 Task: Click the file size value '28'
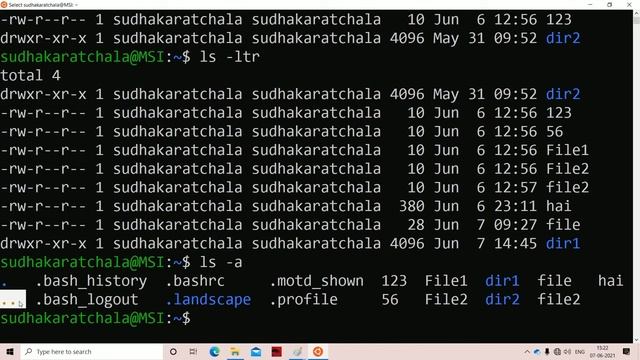point(416,225)
